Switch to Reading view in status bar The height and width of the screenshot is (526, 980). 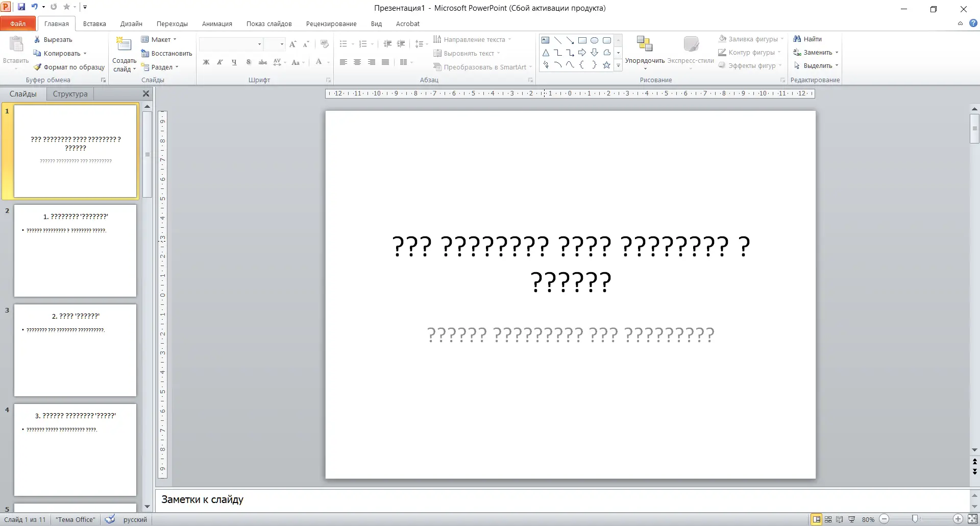pyautogui.click(x=840, y=519)
